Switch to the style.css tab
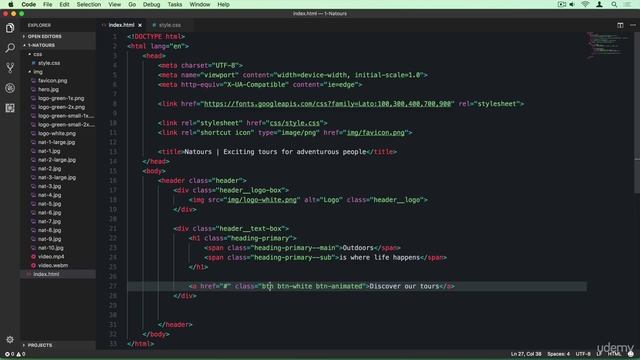The height and width of the screenshot is (360, 640). coord(169,25)
